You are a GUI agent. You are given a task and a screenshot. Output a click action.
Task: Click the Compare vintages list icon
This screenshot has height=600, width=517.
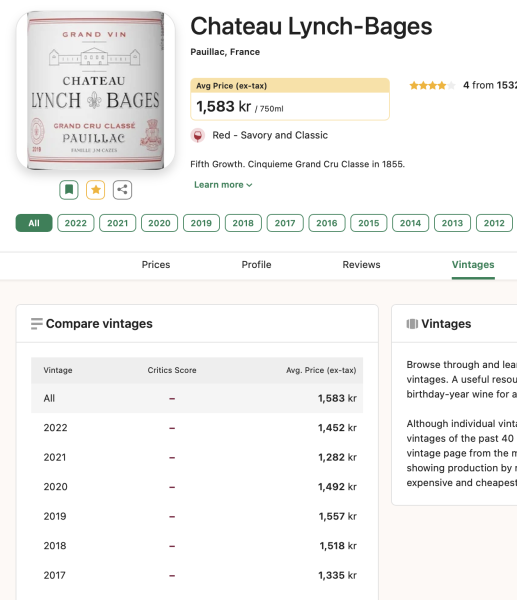37,324
